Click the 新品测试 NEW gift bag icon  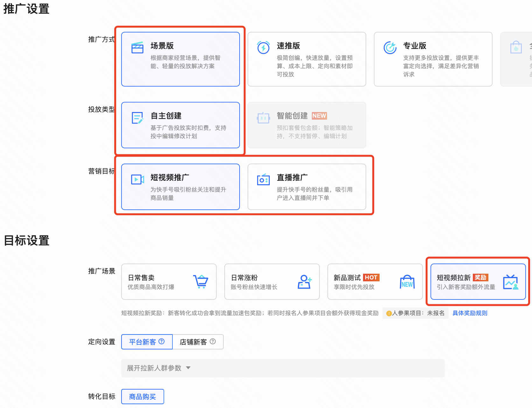pos(407,282)
